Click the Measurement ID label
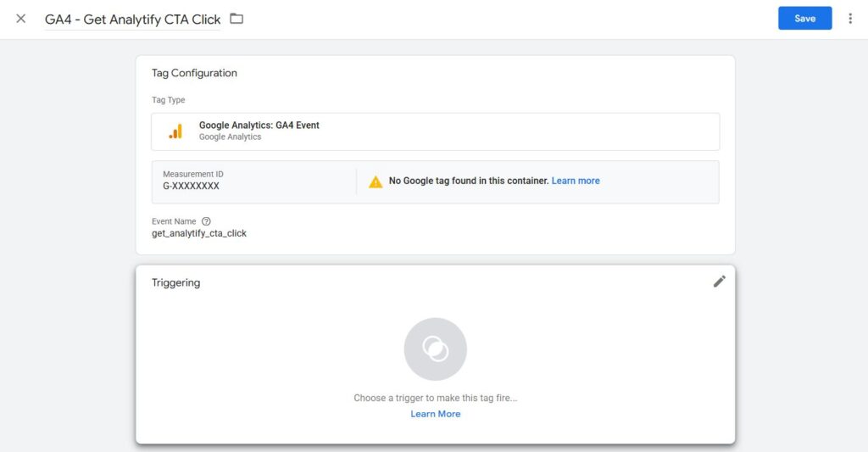The width and height of the screenshot is (868, 452). 192,174
